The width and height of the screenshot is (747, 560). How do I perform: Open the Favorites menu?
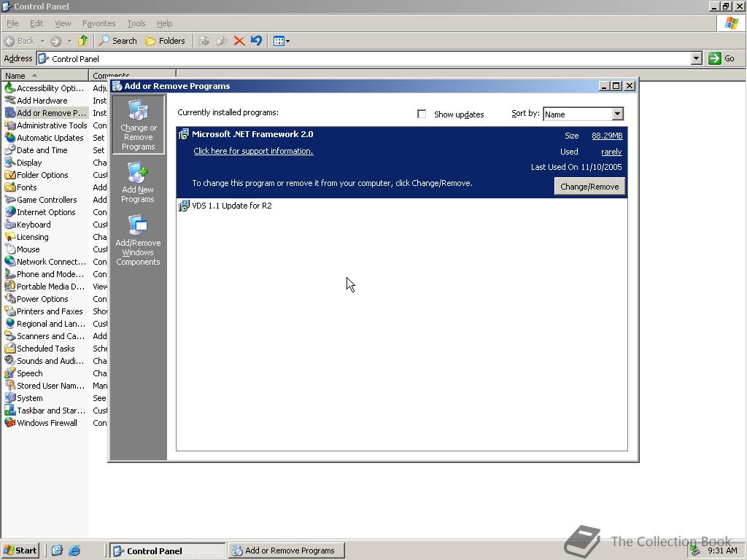pos(98,23)
